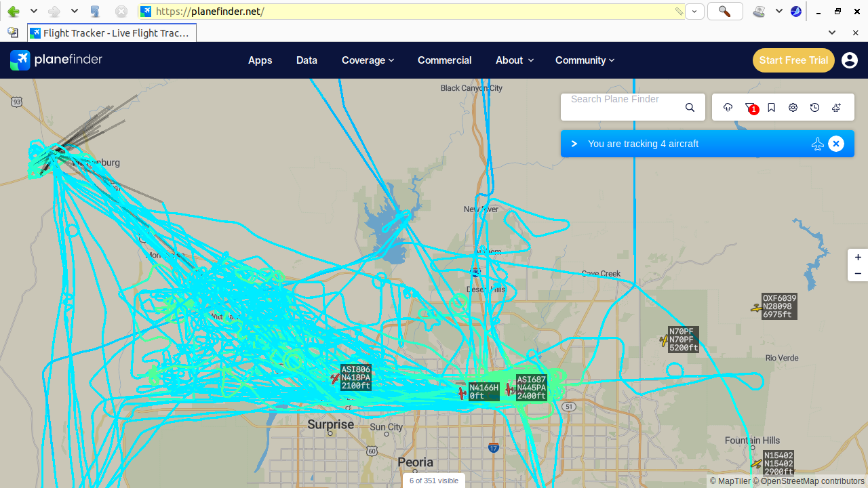Click the site favicon in the address bar
This screenshot has height=488, width=868.
pyautogui.click(x=146, y=12)
